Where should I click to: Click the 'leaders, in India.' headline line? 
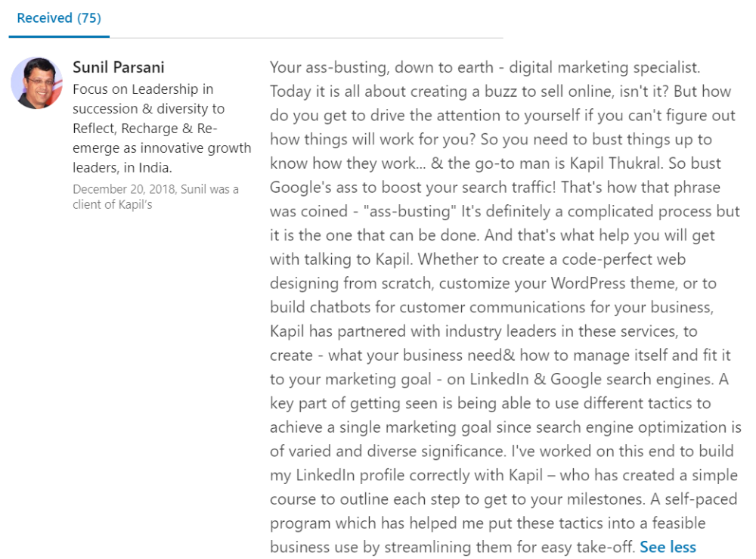tap(122, 167)
